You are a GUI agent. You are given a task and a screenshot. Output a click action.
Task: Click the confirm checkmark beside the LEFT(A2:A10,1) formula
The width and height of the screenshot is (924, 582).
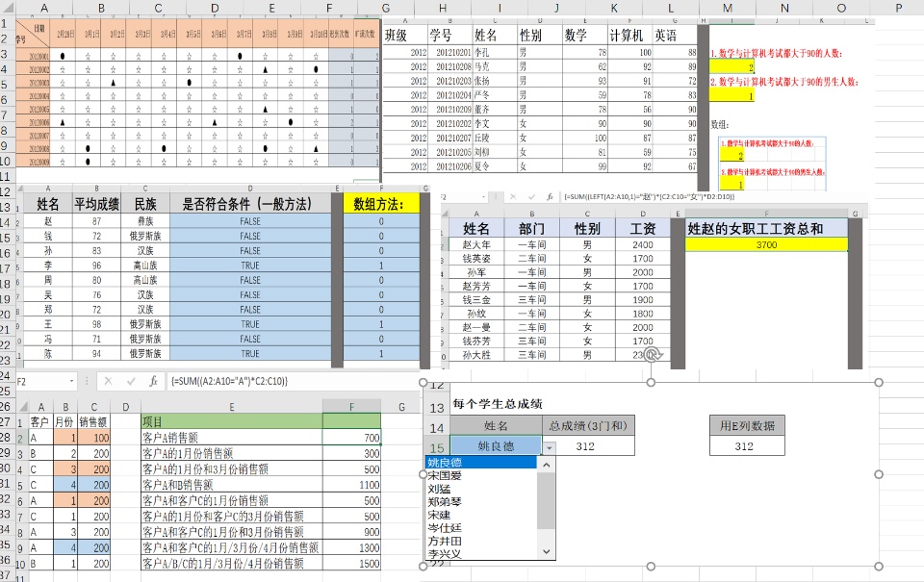click(x=531, y=197)
